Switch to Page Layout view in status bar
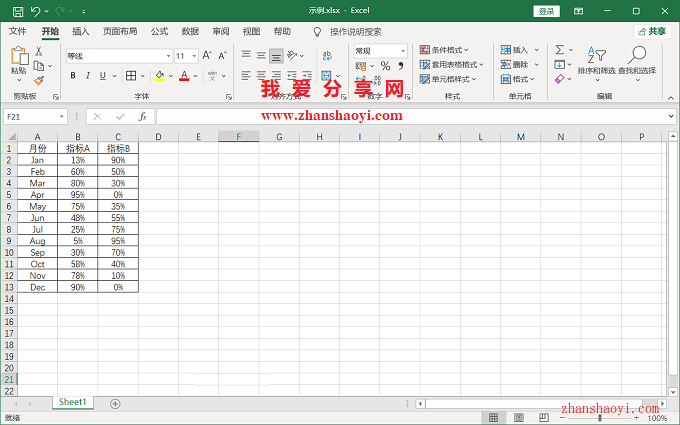The width and height of the screenshot is (680, 425). pyautogui.click(x=519, y=418)
